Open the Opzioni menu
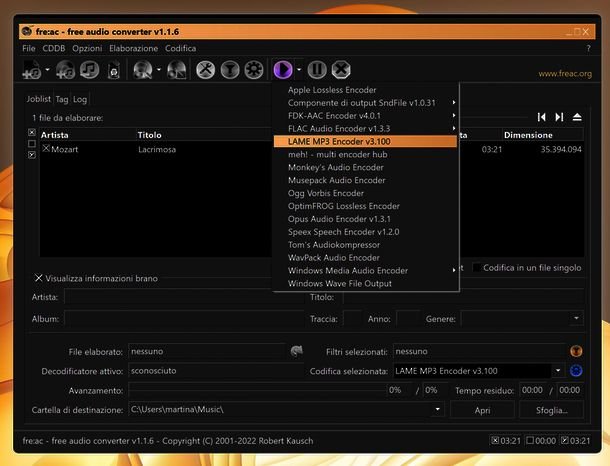 click(87, 48)
